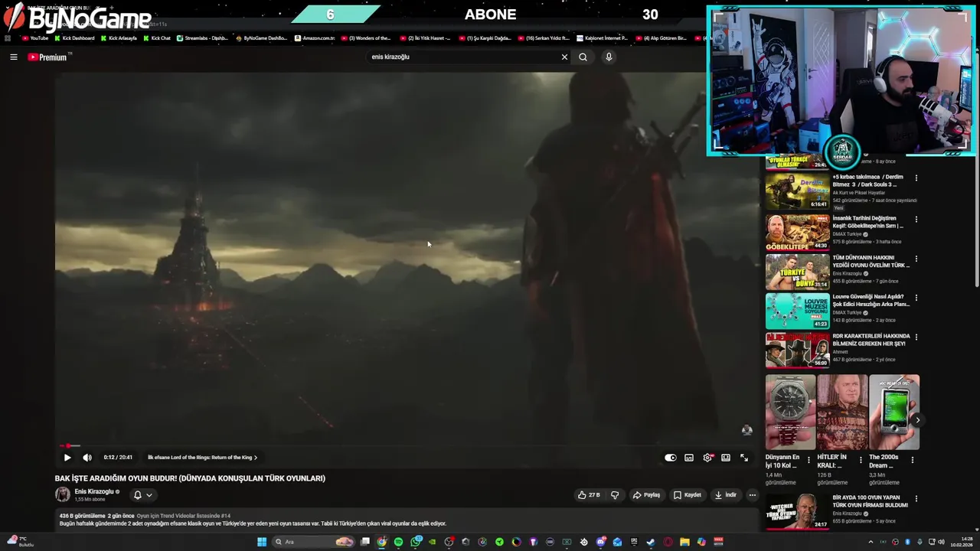
Task: Open options for RDR Karakterleri video
Action: point(916,337)
